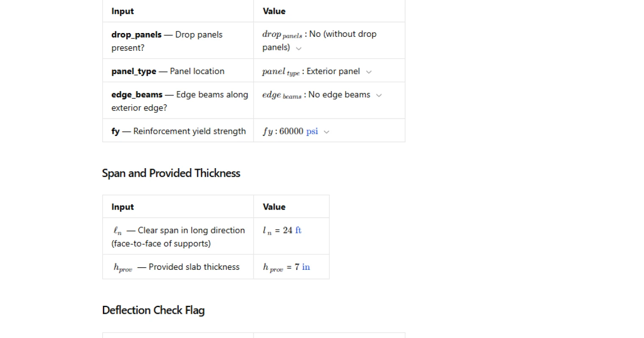Click the Provided slab thickness label

[194, 267]
